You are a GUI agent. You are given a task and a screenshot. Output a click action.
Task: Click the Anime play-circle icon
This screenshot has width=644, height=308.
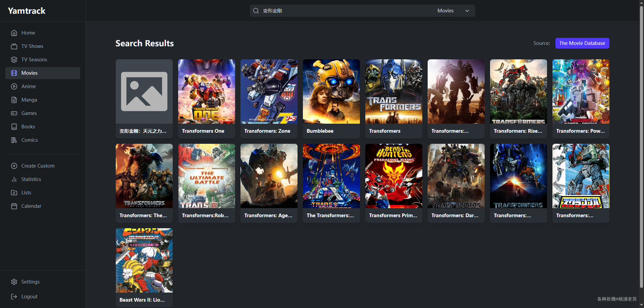pyautogui.click(x=14, y=86)
